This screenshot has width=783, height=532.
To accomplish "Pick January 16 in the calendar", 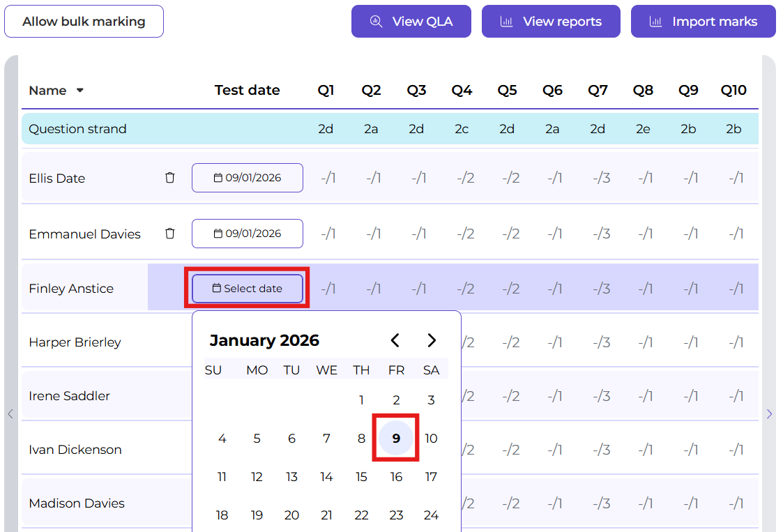I will point(396,477).
